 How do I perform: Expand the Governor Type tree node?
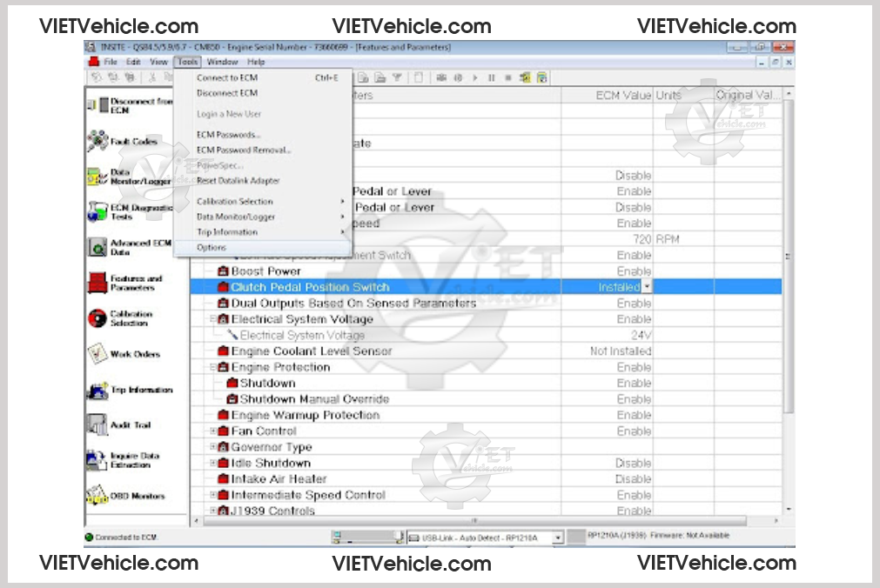pyautogui.click(x=213, y=447)
